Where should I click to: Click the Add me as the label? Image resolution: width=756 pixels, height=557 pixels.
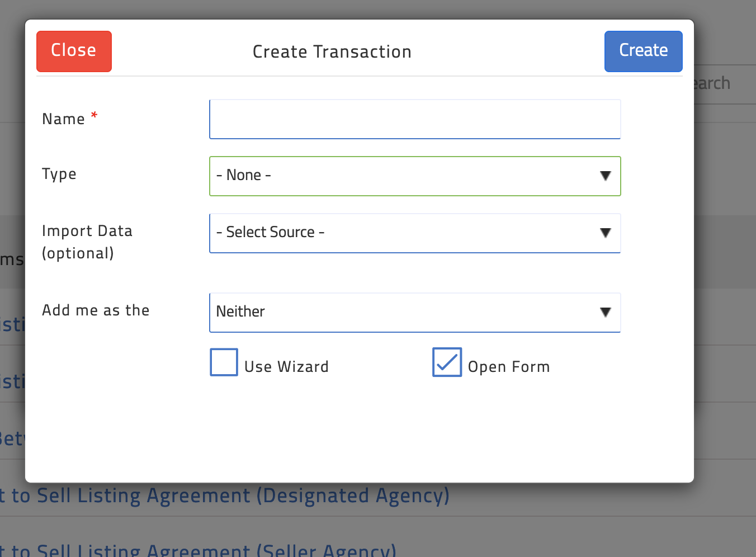click(x=96, y=310)
